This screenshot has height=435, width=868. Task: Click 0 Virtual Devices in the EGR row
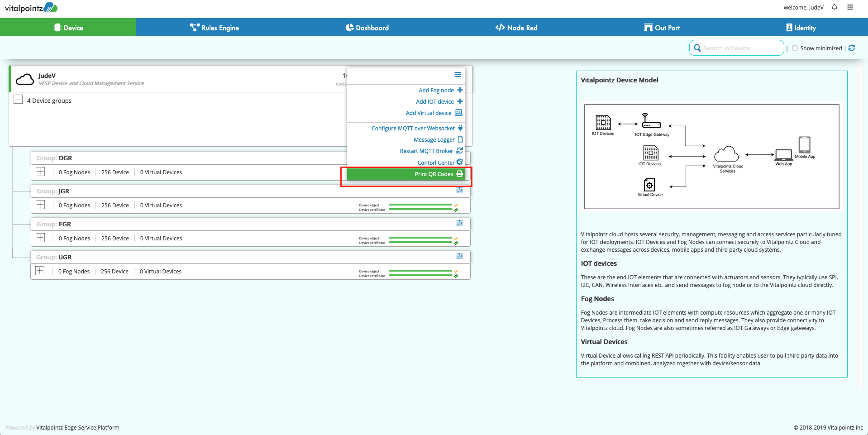pos(161,238)
